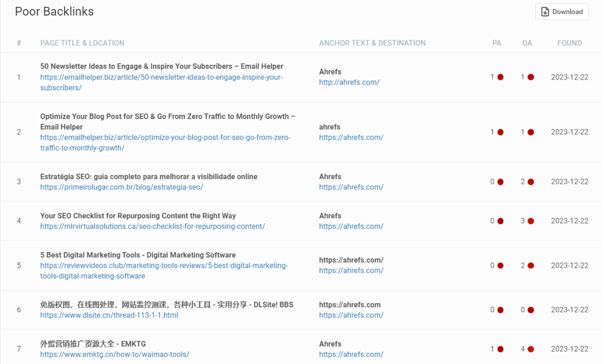Click the red PA dot for the Estratégia SEO row

click(x=500, y=182)
